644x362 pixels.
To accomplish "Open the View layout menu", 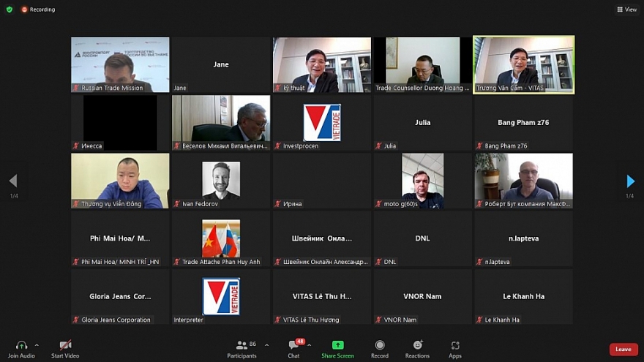I will coord(626,9).
